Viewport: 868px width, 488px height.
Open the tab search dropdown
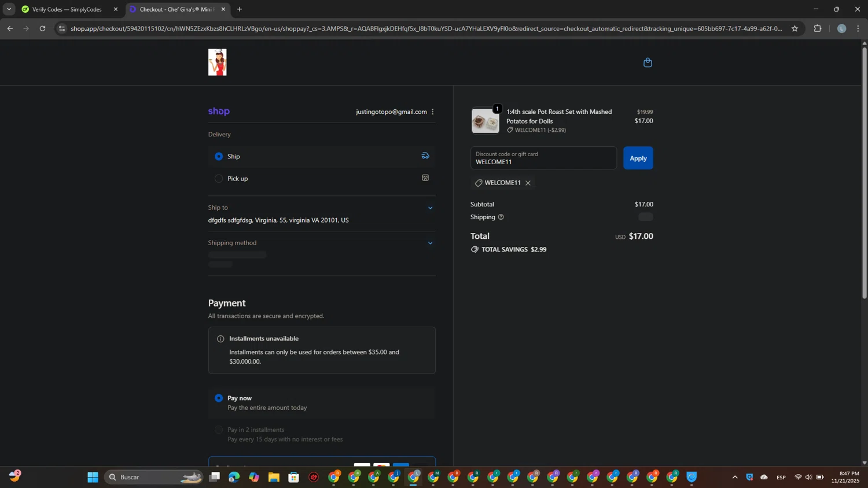point(9,9)
